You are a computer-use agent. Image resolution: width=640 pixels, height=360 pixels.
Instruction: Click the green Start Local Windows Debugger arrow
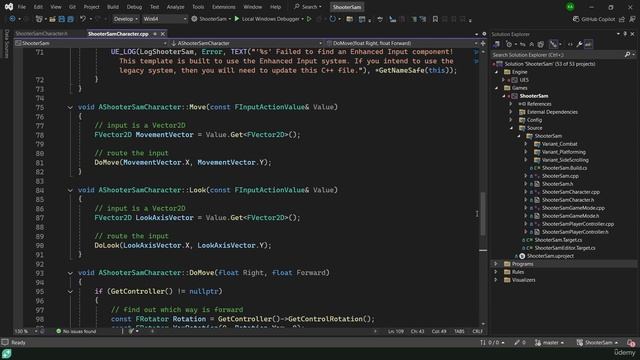tap(237, 19)
